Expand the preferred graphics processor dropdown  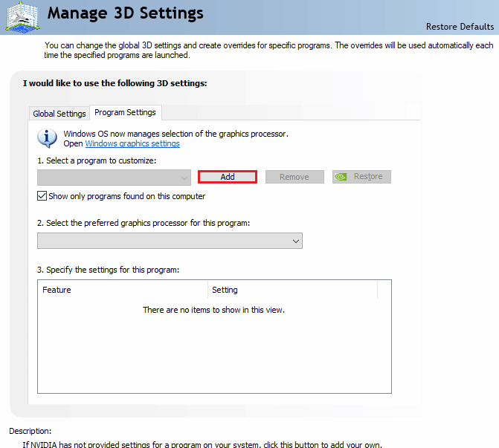[x=170, y=241]
